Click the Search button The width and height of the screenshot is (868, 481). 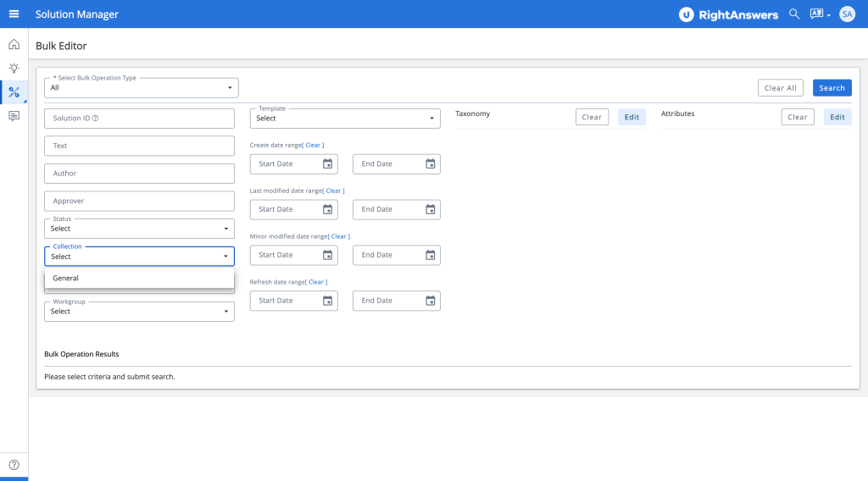click(x=832, y=88)
